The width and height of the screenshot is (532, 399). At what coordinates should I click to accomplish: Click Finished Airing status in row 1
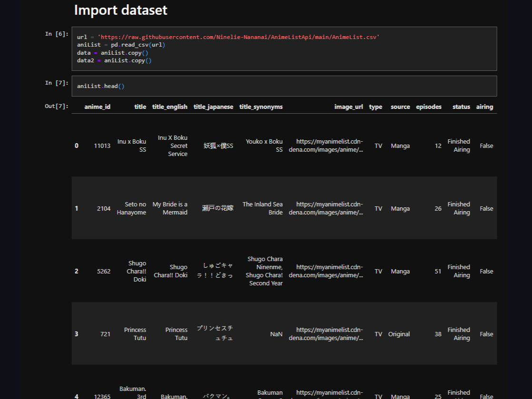(x=459, y=208)
